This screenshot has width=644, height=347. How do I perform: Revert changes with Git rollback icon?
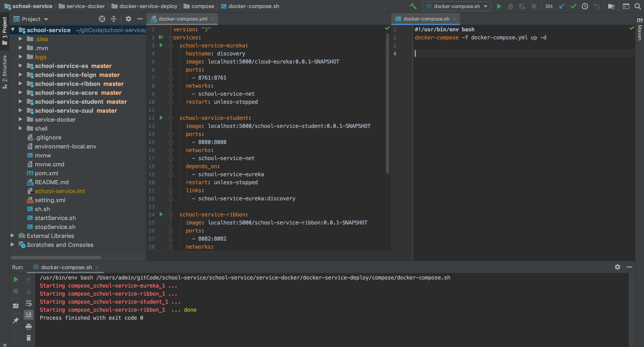[597, 6]
